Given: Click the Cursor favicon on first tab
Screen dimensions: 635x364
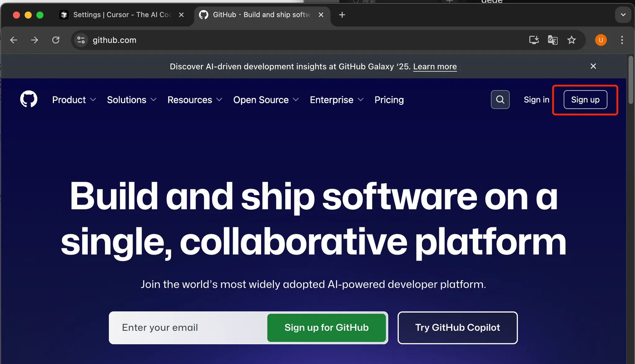Looking at the screenshot, I should [x=64, y=15].
